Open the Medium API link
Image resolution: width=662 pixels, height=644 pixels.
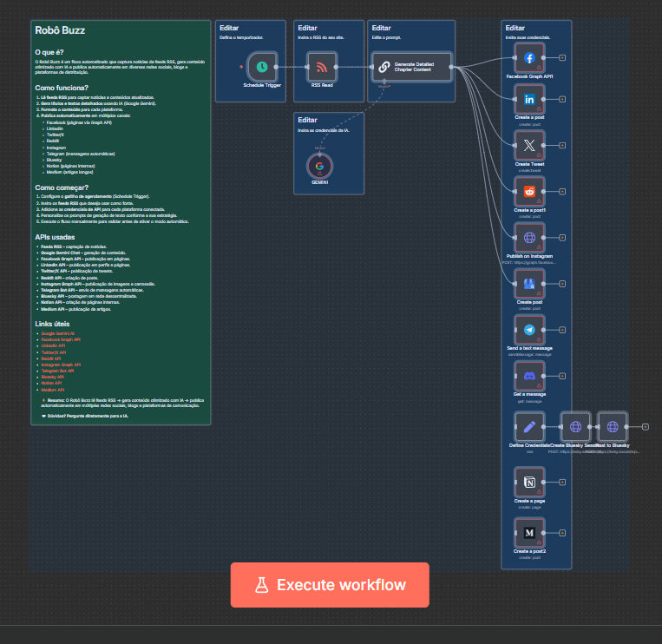click(53, 390)
